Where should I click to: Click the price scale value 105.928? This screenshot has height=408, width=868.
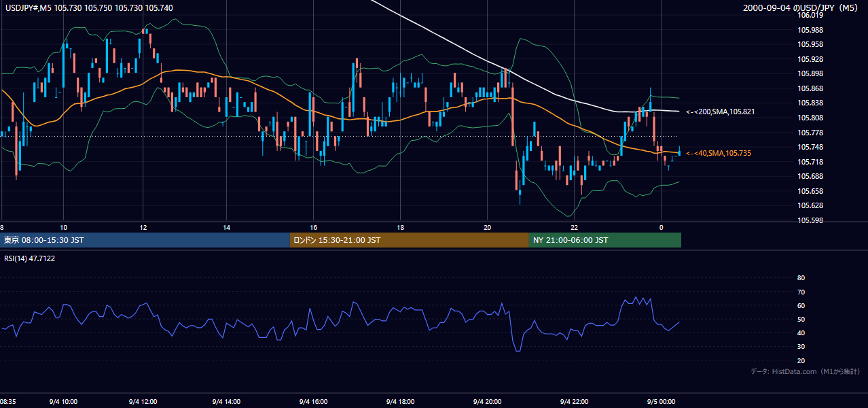point(810,59)
